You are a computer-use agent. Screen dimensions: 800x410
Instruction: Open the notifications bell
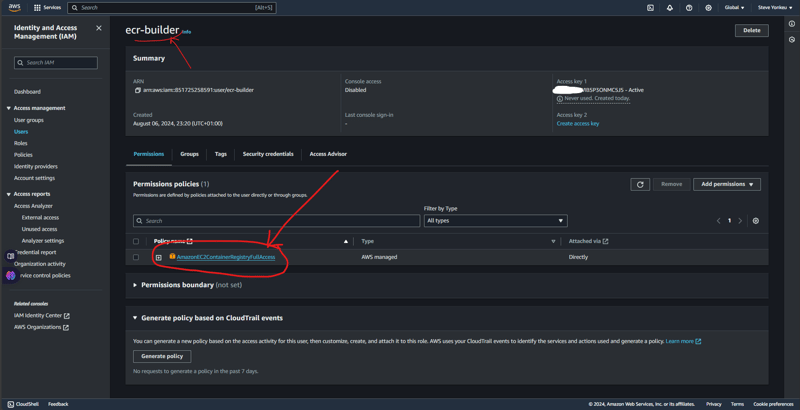(x=670, y=8)
